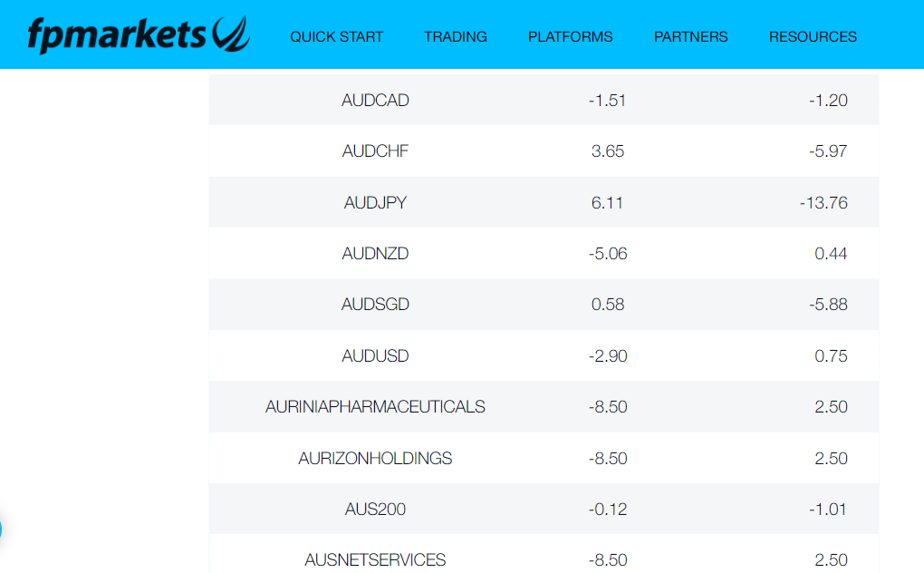The image size is (924, 573).
Task: Open the Resources menu
Action: pos(813,37)
